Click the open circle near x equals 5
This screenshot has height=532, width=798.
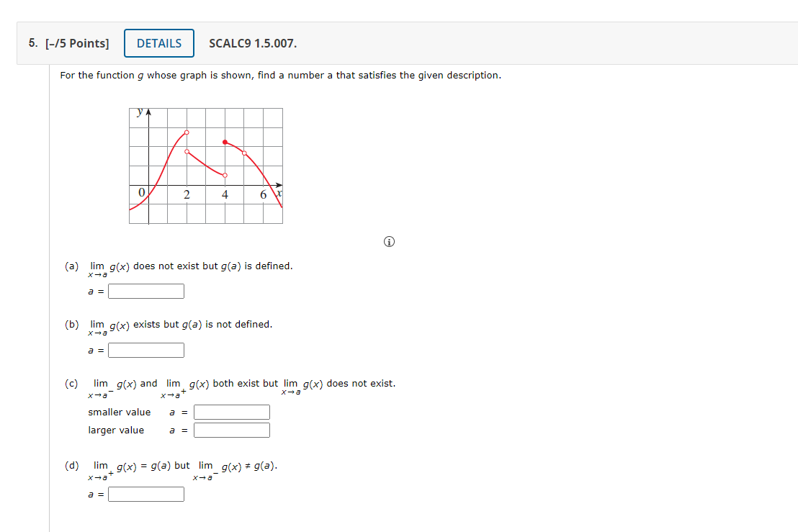243,153
